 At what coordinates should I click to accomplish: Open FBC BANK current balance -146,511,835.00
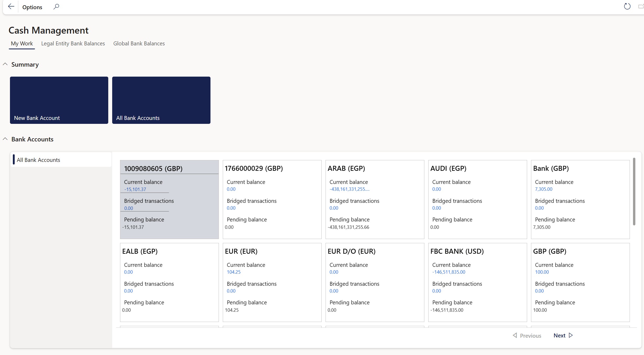coord(449,272)
